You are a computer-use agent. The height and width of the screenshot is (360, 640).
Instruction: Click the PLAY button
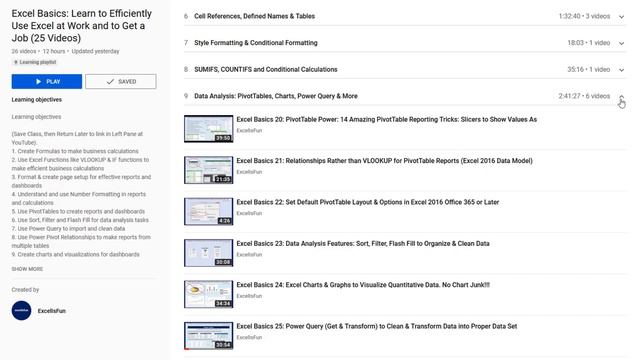[47, 82]
